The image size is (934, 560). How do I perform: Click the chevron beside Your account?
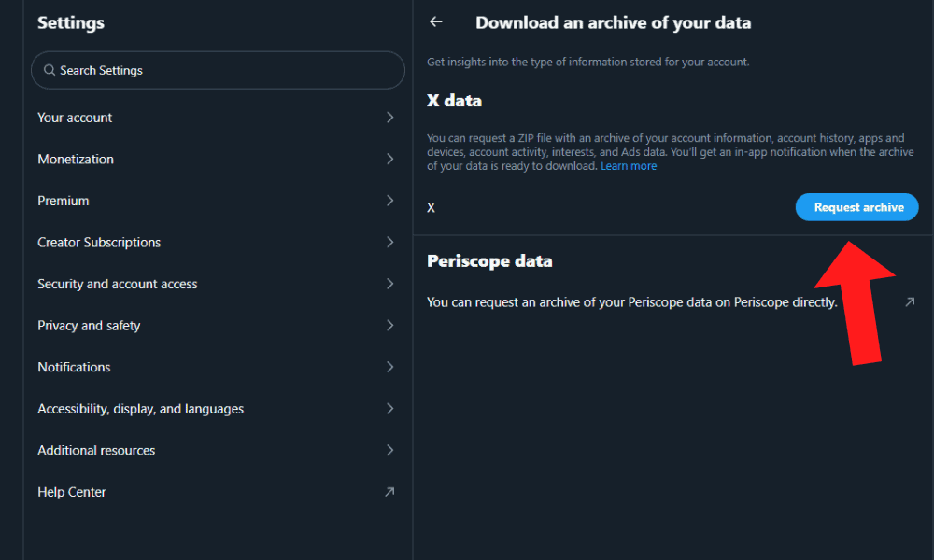389,118
